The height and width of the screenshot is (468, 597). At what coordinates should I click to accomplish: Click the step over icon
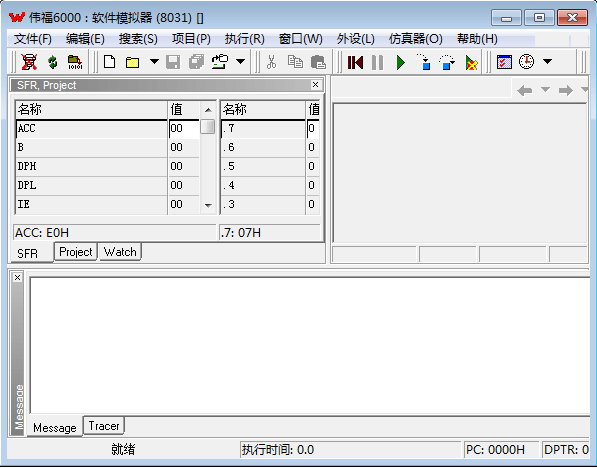tap(447, 62)
